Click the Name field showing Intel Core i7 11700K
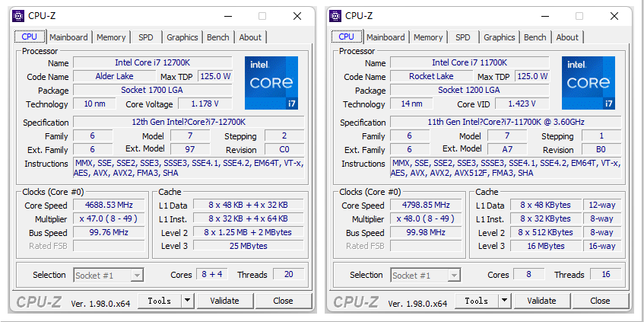644x322 pixels. [x=469, y=62]
